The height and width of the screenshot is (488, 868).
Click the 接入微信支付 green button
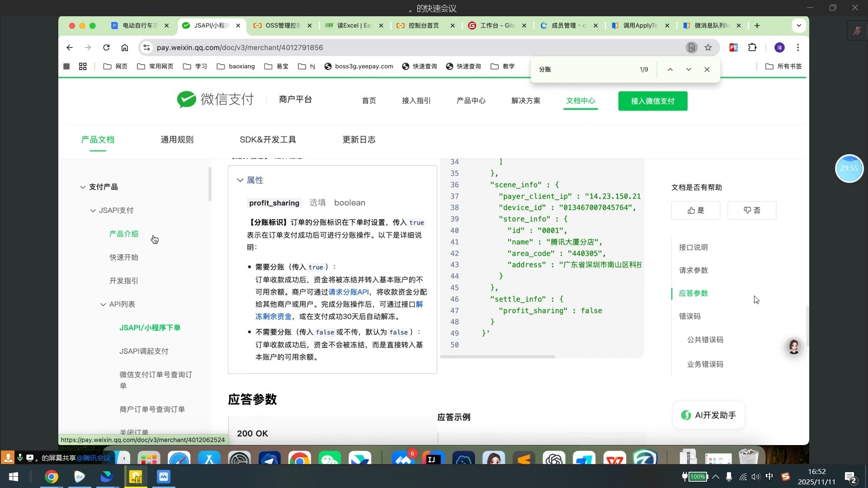click(652, 101)
